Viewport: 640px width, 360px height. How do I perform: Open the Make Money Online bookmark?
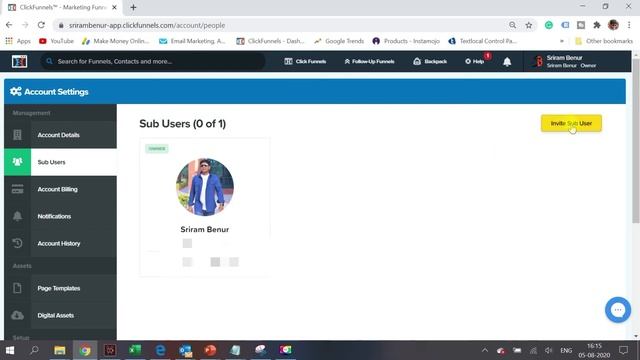(x=116, y=41)
